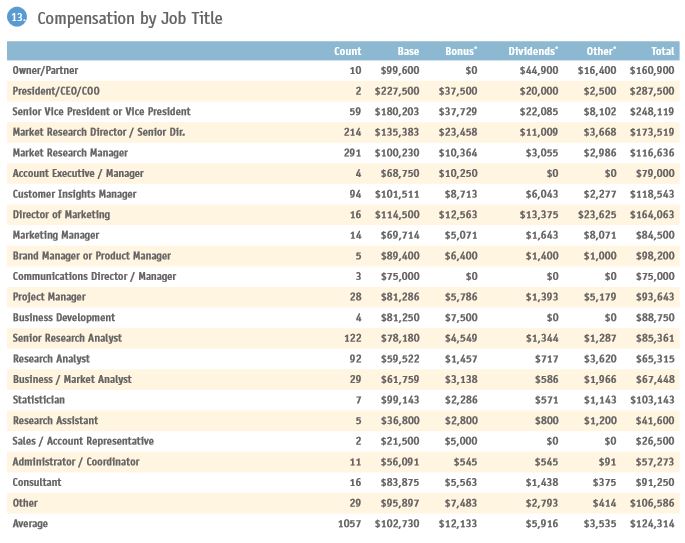This screenshot has height=543, width=685.
Task: Click the Director of Marketing row label
Action: [x=61, y=215]
